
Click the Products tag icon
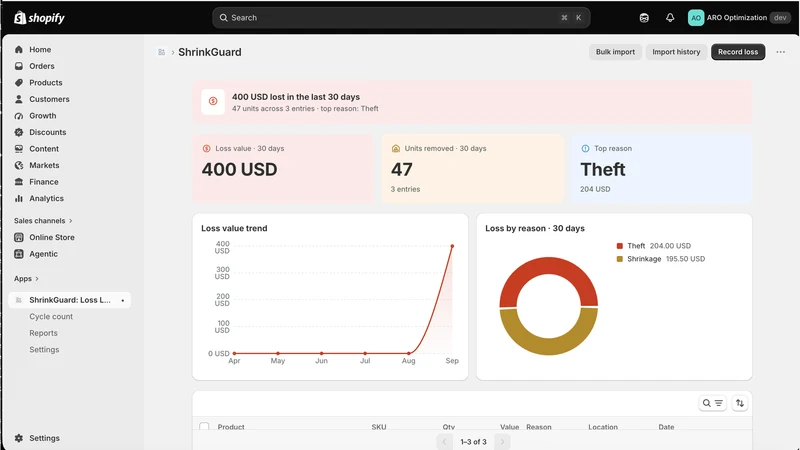[19, 83]
